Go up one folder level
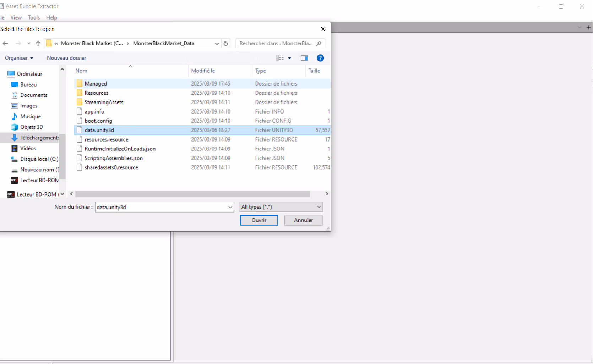This screenshot has width=593, height=364. tap(38, 43)
